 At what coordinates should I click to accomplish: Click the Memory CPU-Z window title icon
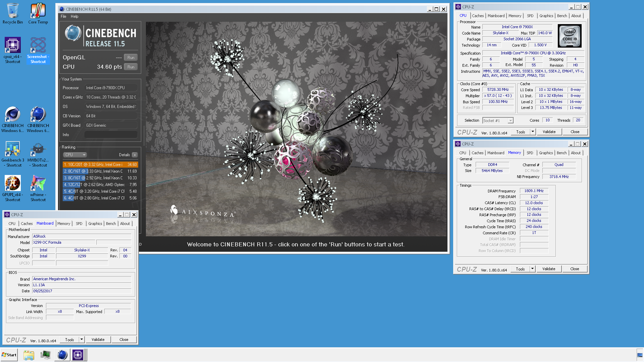coord(458,144)
